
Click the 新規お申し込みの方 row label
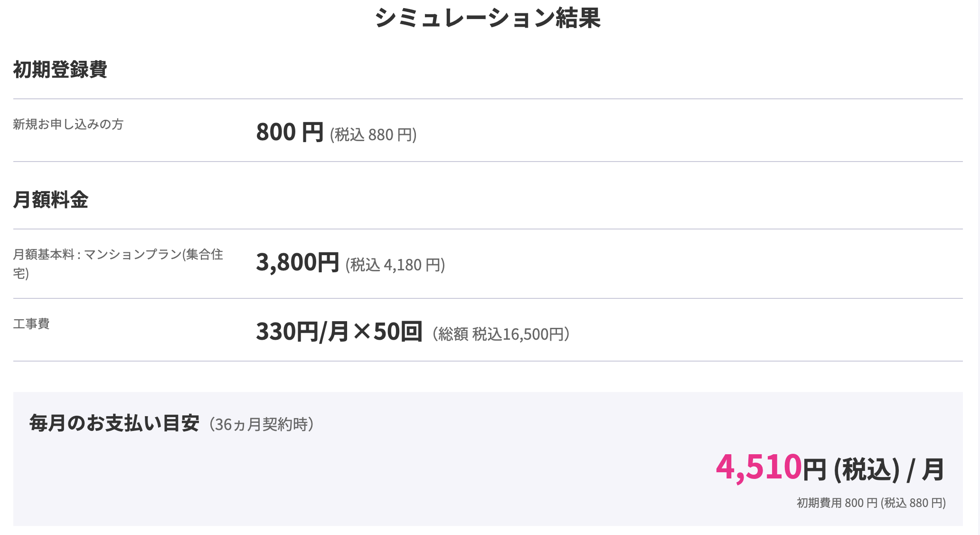point(68,124)
